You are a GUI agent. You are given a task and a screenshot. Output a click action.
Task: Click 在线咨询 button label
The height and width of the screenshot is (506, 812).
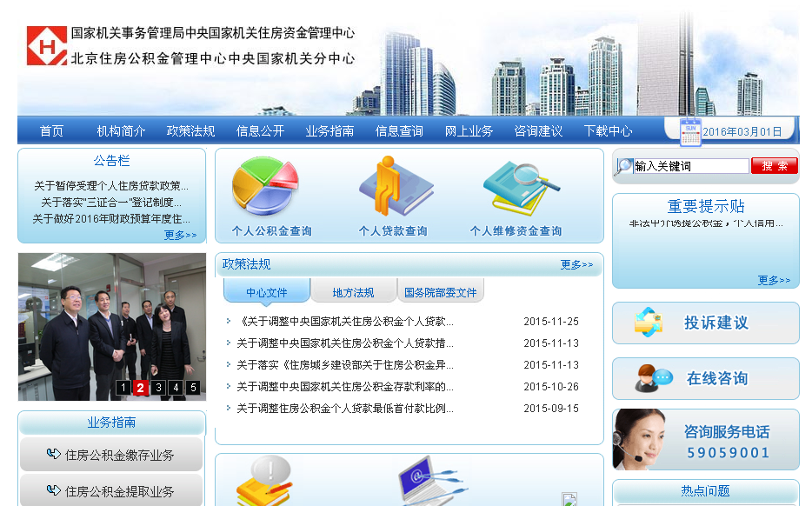717,378
